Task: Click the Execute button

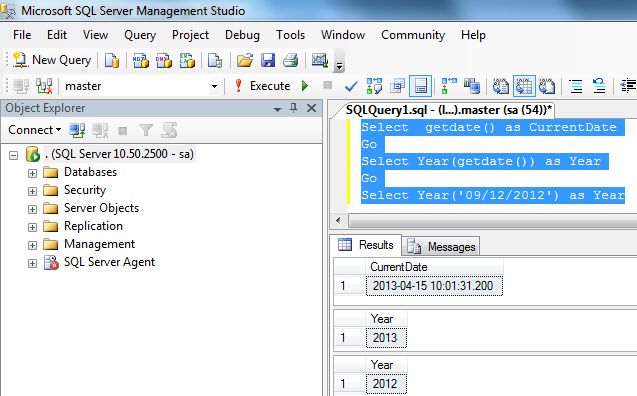Action: point(262,86)
